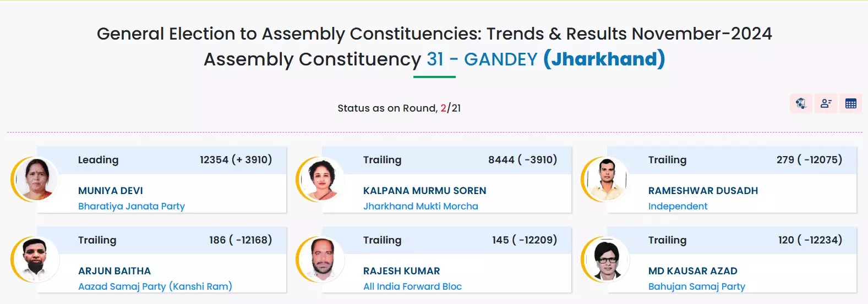The height and width of the screenshot is (304, 868).
Task: Select the Bharatiya Janata Party label
Action: (132, 206)
